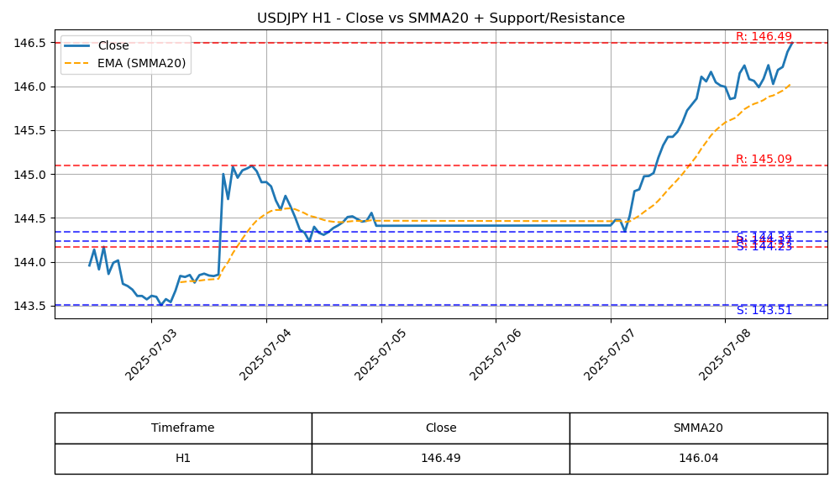Select the 144.5 y-axis tick label
This screenshot has height=504, width=840.
coord(30,218)
